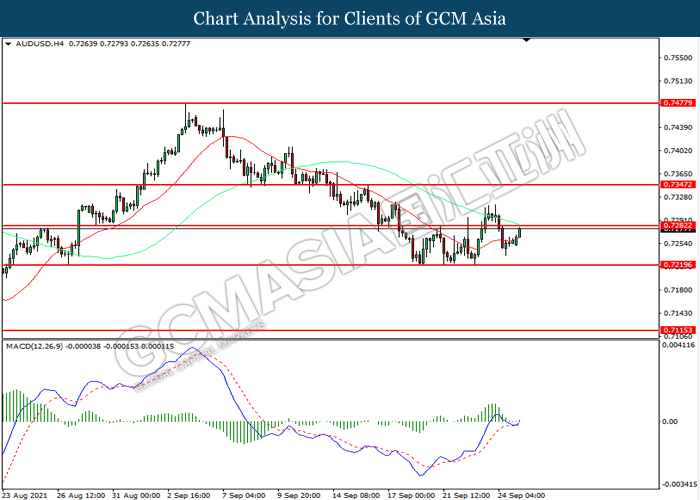This screenshot has height=500, width=700.
Task: Click the 23 Aug 2021 date label
Action: point(24,496)
